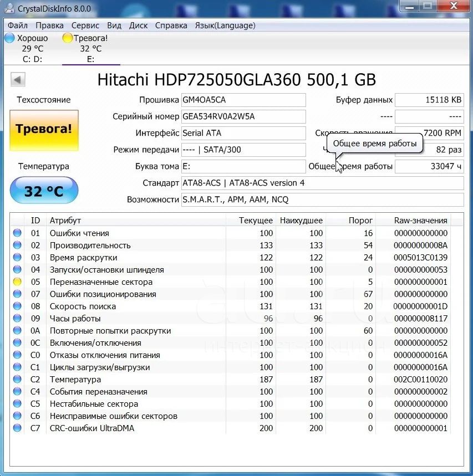Screen dimensions: 473x476
Task: Click raw value 0005013C0139
Action: point(420,258)
